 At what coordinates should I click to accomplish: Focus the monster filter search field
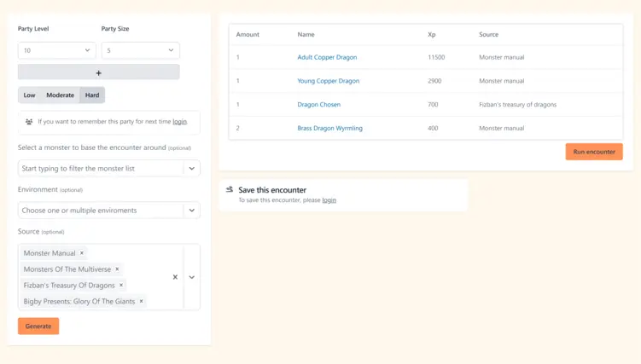coord(101,168)
